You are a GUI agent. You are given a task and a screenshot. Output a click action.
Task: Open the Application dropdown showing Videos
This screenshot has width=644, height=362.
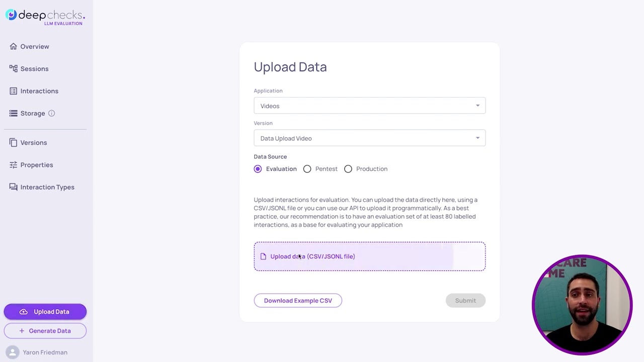click(x=370, y=106)
